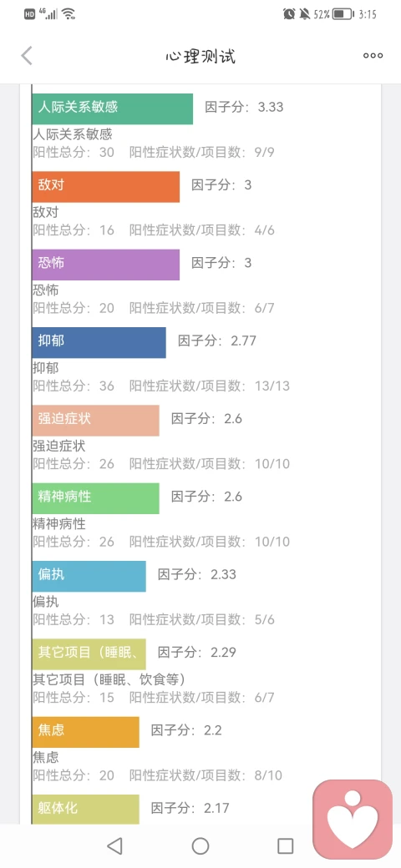Select the cyan 偏执 factor bar
401x868 pixels.
pos(89,576)
